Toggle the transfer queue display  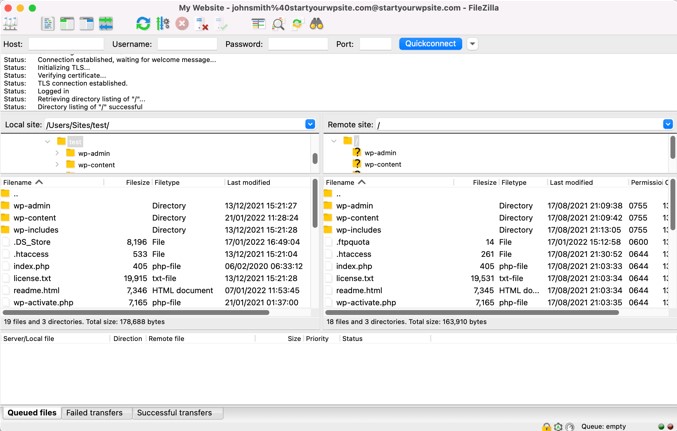(x=106, y=24)
